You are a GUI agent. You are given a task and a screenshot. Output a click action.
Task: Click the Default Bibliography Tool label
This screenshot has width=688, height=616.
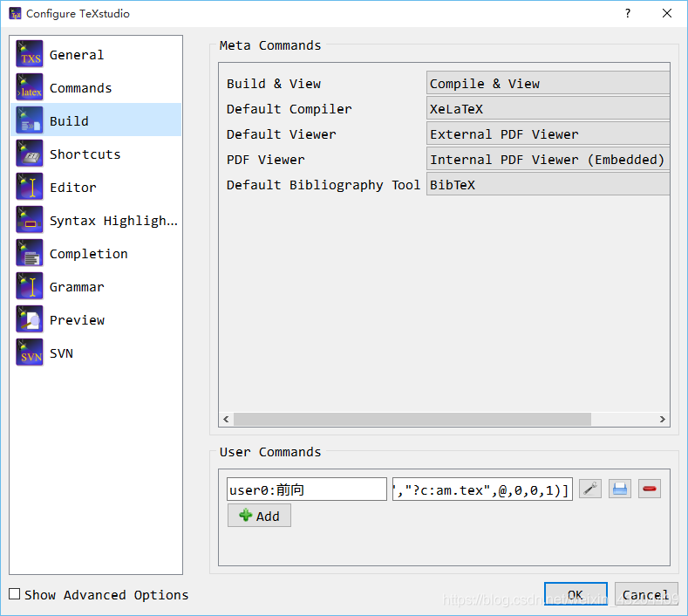(x=324, y=185)
